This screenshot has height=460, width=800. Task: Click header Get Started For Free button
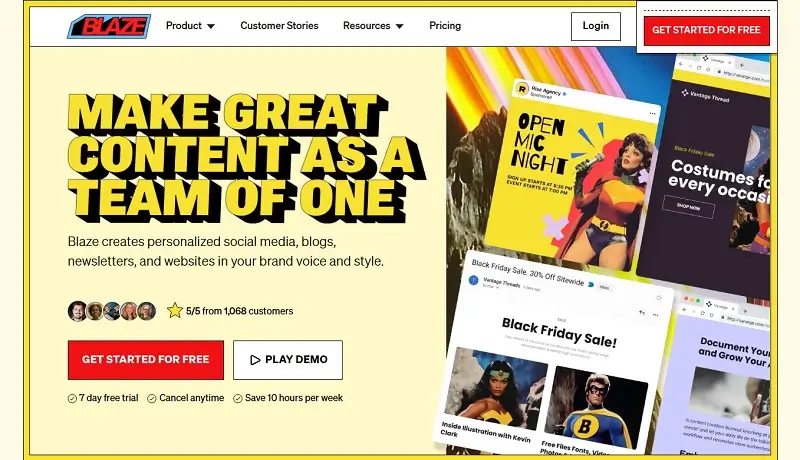pyautogui.click(x=707, y=30)
